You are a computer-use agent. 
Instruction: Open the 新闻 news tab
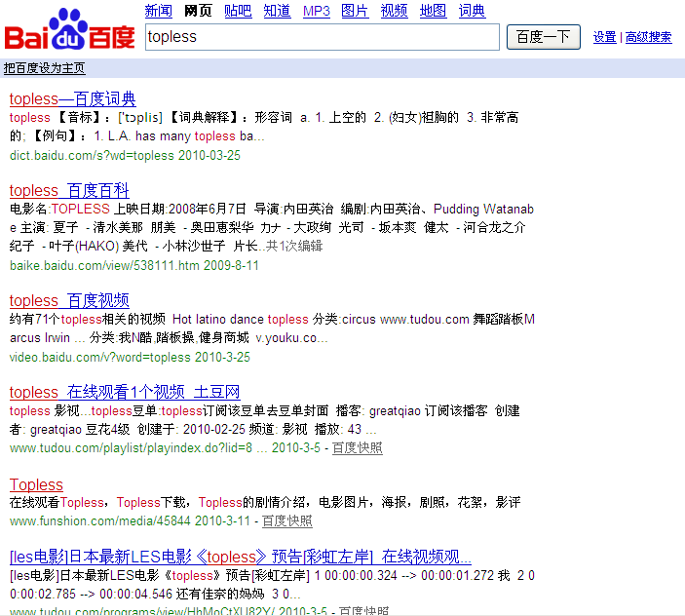tap(159, 11)
